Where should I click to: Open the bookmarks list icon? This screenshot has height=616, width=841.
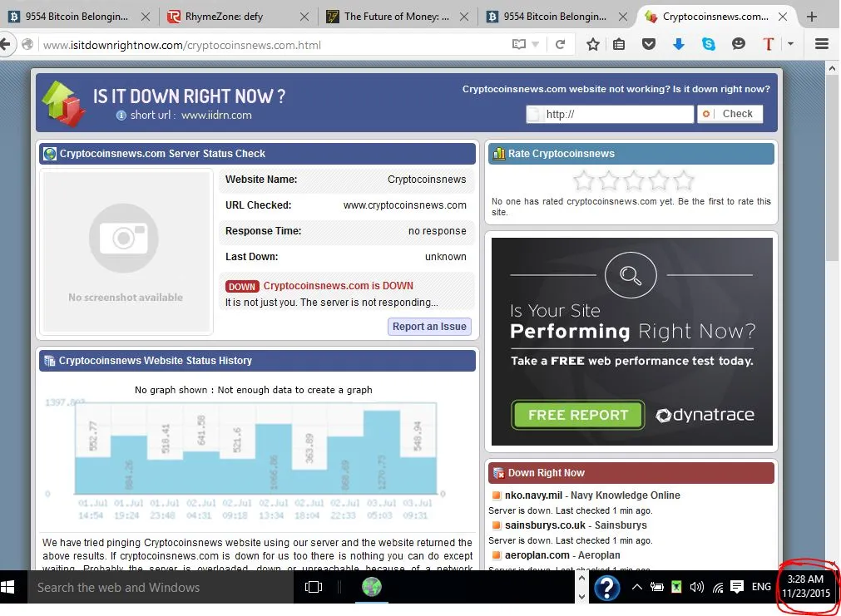coord(619,45)
